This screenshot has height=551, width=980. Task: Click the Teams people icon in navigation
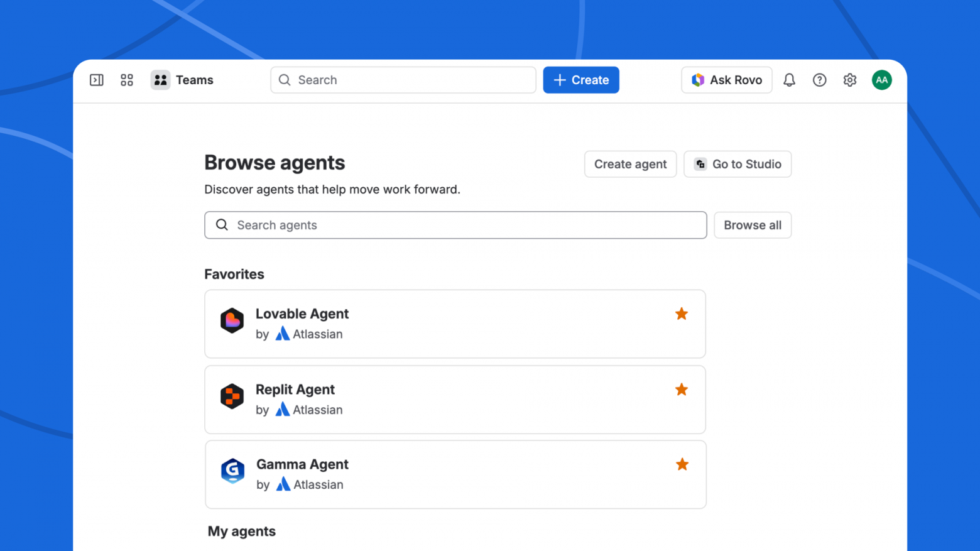coord(160,80)
